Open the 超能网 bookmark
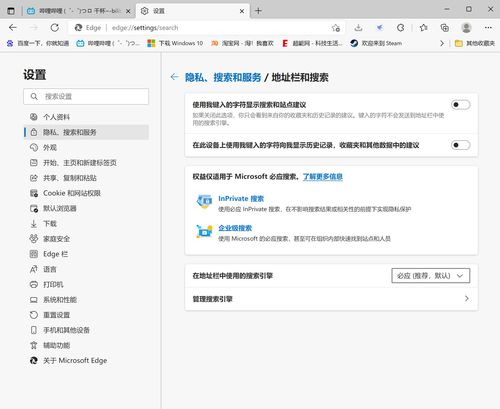 tap(312, 43)
